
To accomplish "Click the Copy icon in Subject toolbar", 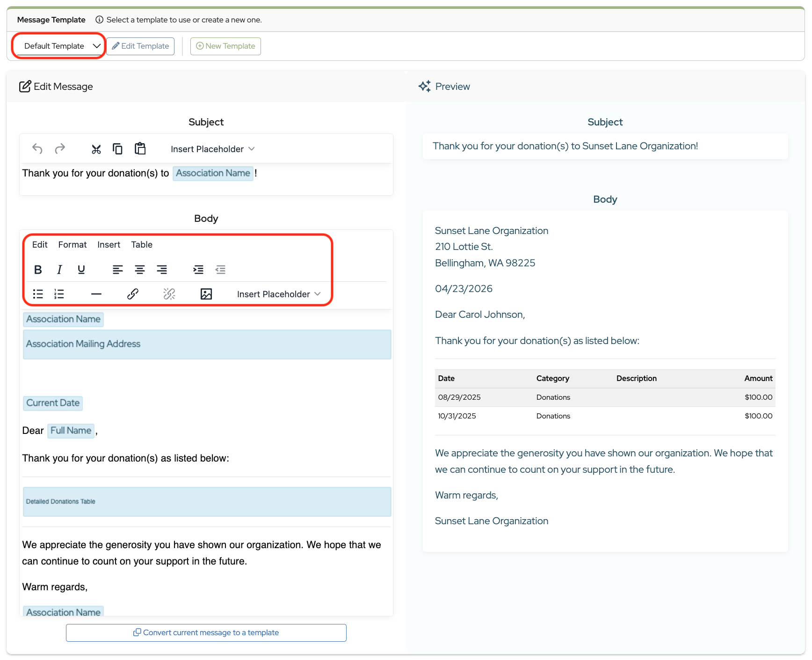I will [x=117, y=149].
